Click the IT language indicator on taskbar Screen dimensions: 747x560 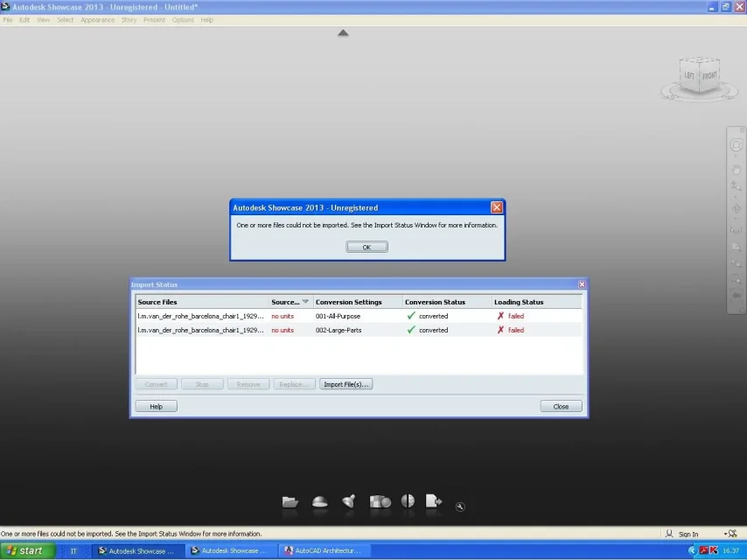click(73, 551)
